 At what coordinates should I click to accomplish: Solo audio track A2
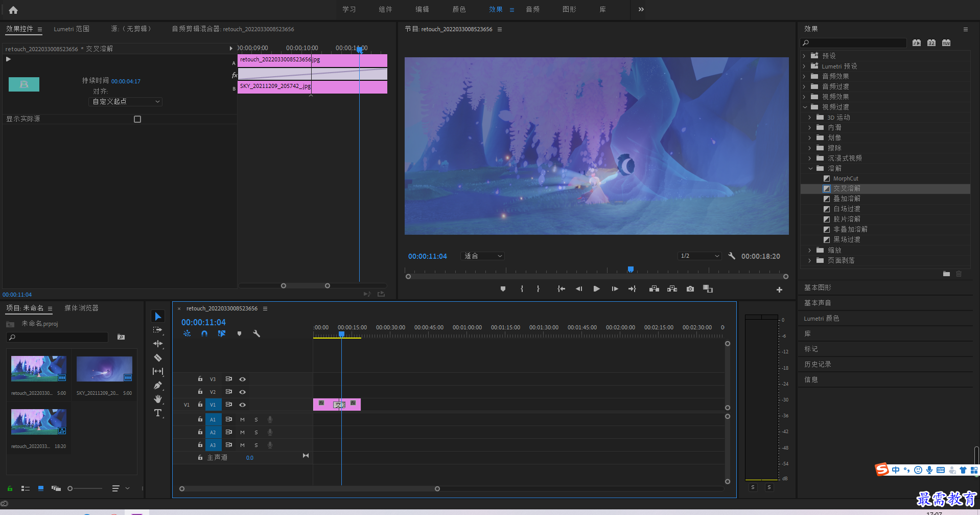point(256,432)
